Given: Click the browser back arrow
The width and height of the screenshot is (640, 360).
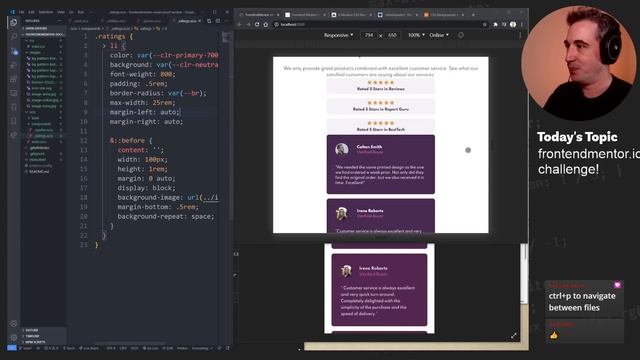Looking at the screenshot, I should point(240,24).
